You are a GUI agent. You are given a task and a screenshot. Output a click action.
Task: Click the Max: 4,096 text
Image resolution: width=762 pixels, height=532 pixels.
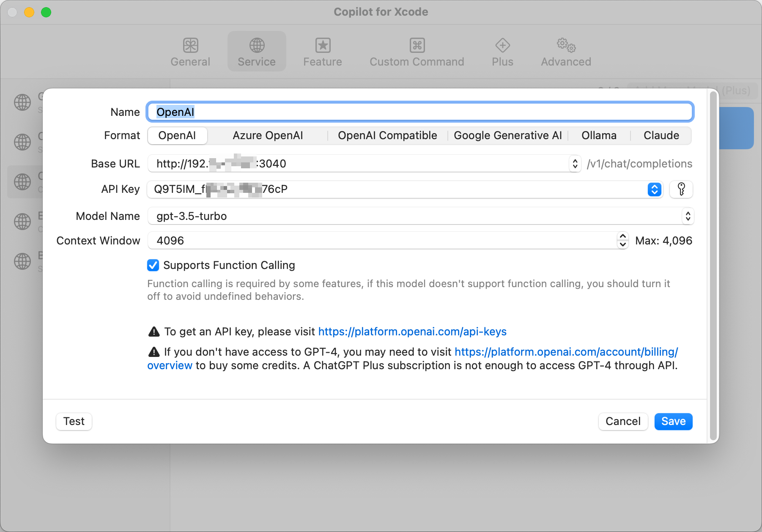[x=663, y=241]
